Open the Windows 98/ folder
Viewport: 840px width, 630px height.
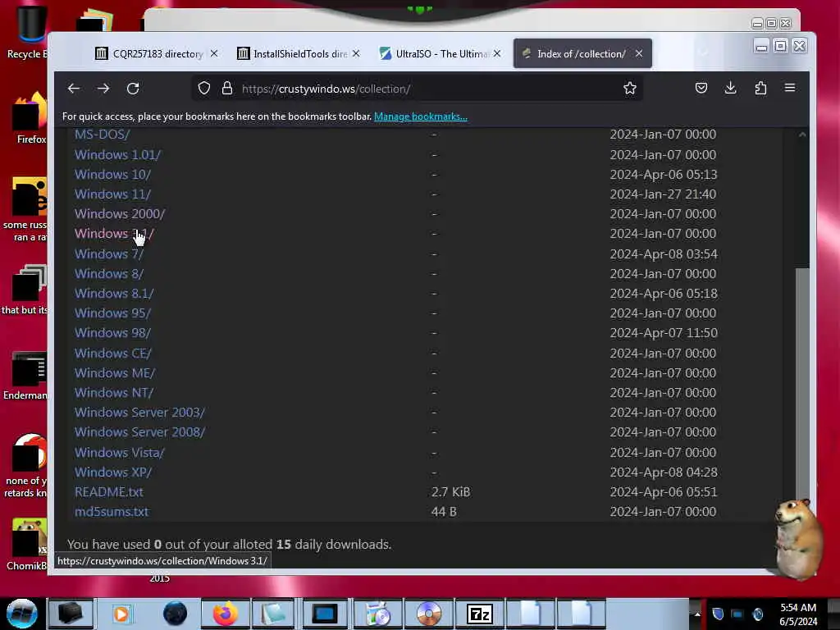click(x=112, y=333)
